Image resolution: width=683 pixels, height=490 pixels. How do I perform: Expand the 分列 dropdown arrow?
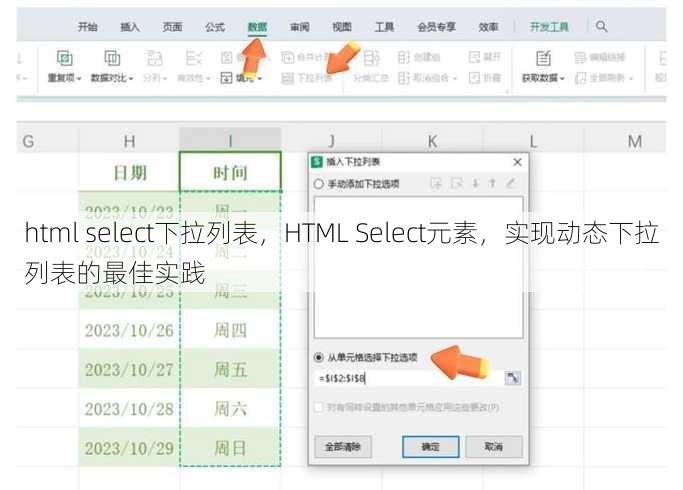point(165,79)
